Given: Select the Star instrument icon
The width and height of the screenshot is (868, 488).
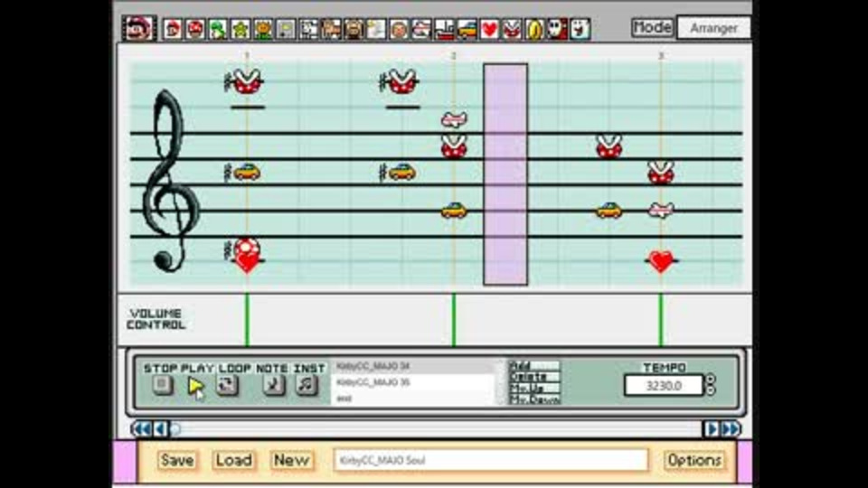Looking at the screenshot, I should [x=241, y=29].
